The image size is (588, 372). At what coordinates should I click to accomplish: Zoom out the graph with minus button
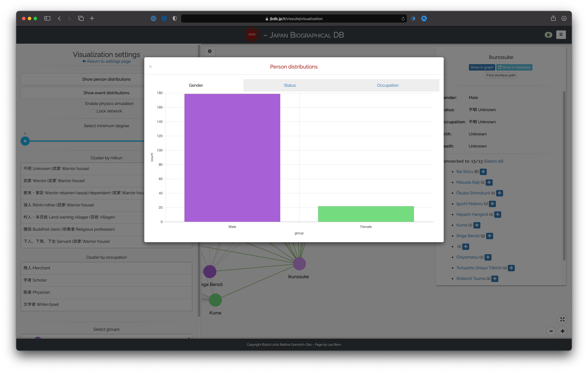(x=551, y=331)
